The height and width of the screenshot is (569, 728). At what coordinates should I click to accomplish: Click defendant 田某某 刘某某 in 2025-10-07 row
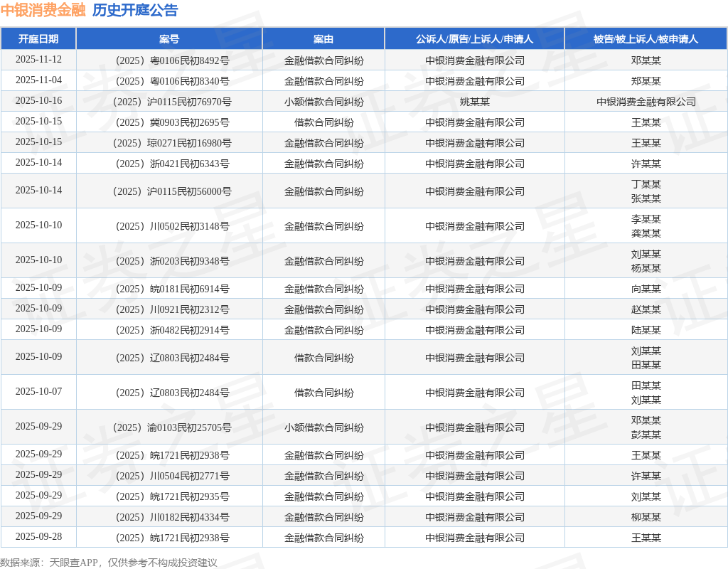pyautogui.click(x=646, y=393)
